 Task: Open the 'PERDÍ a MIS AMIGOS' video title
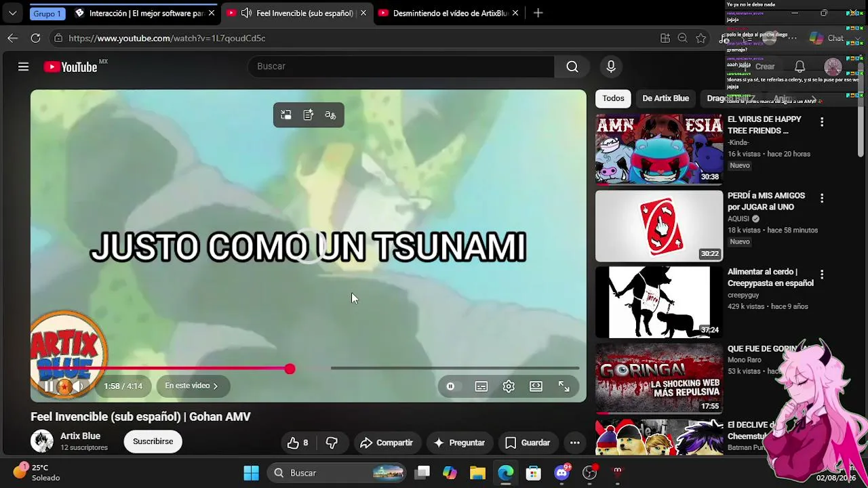tap(766, 201)
